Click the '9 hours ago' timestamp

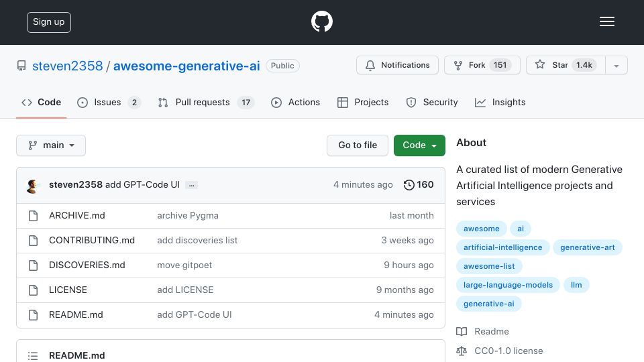(x=409, y=265)
